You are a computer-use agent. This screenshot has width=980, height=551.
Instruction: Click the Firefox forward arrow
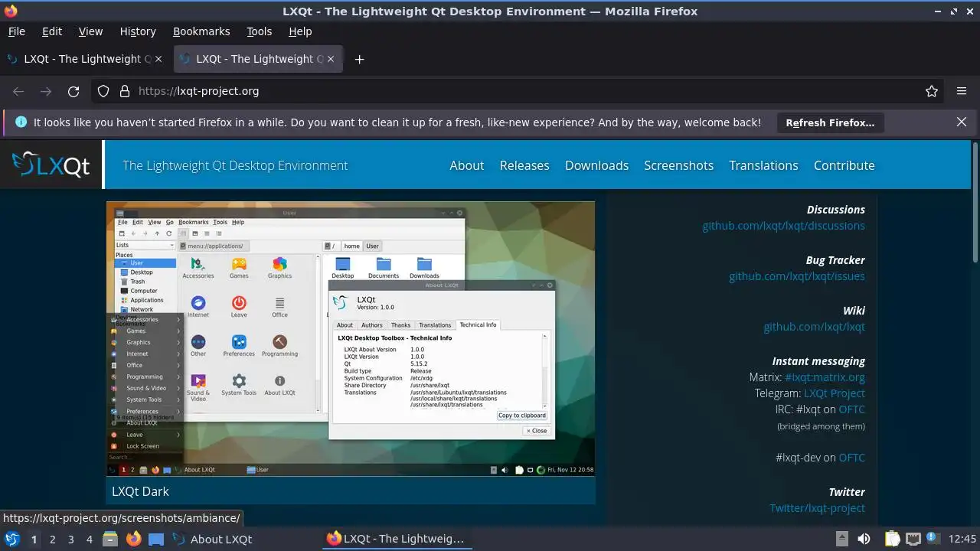click(x=46, y=91)
